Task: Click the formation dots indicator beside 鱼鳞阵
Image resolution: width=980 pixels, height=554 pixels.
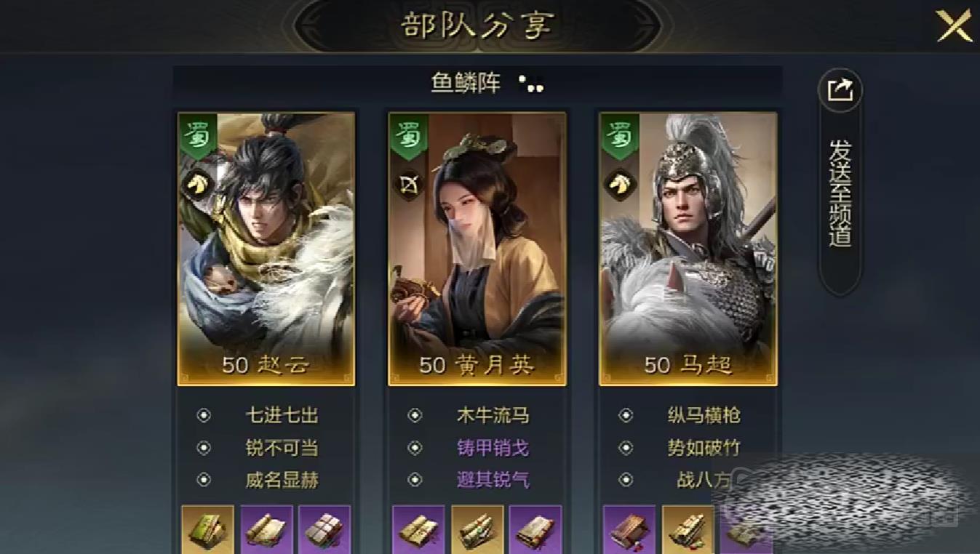Action: pos(532,85)
